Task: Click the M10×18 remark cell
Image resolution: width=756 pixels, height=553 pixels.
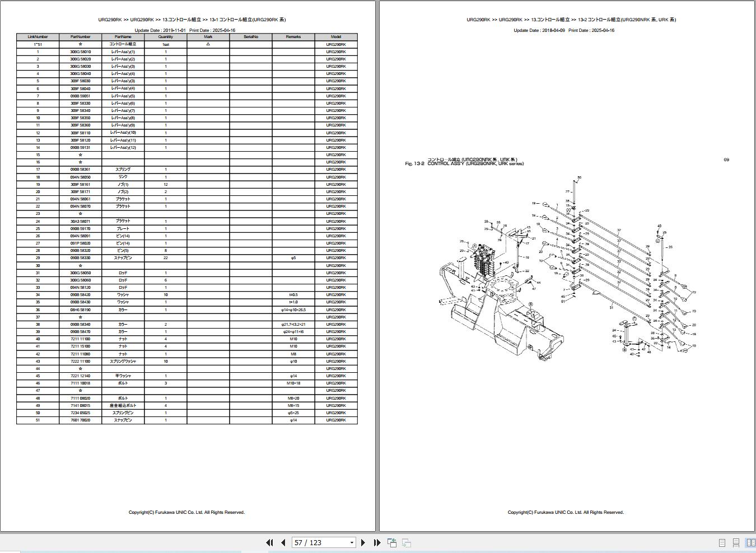Action: (x=293, y=383)
